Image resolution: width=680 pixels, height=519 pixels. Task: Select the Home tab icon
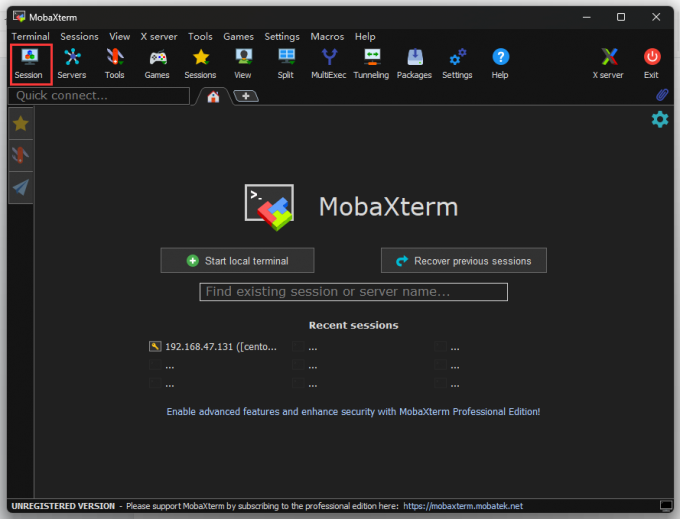point(213,97)
